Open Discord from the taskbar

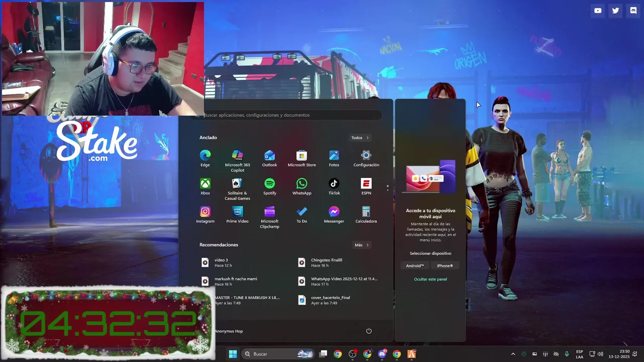[382, 354]
